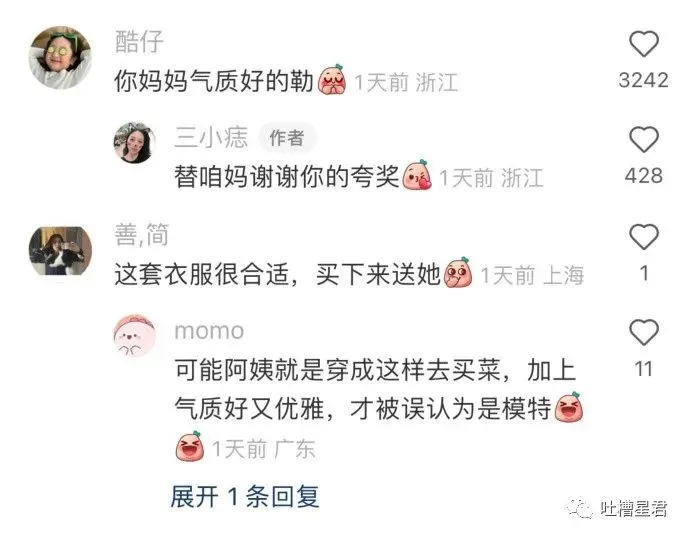Open the username 三小痣
690x539 pixels.
coord(211,137)
